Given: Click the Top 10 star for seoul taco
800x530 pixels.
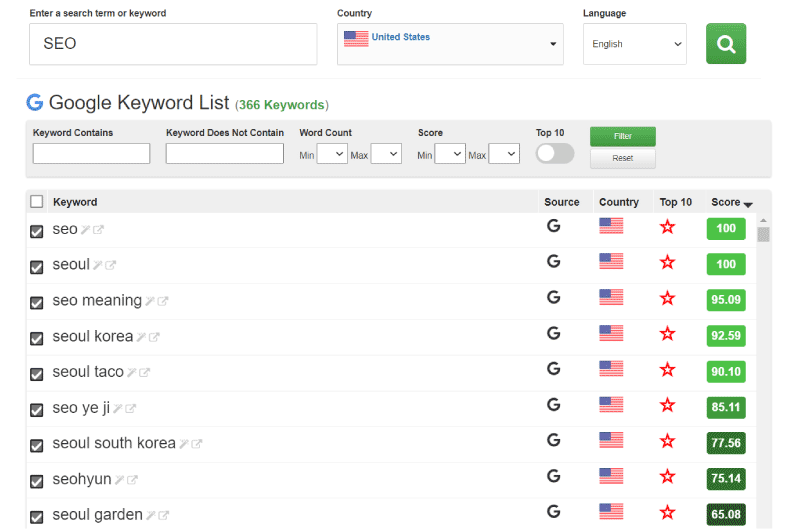Looking at the screenshot, I should pyautogui.click(x=667, y=370).
